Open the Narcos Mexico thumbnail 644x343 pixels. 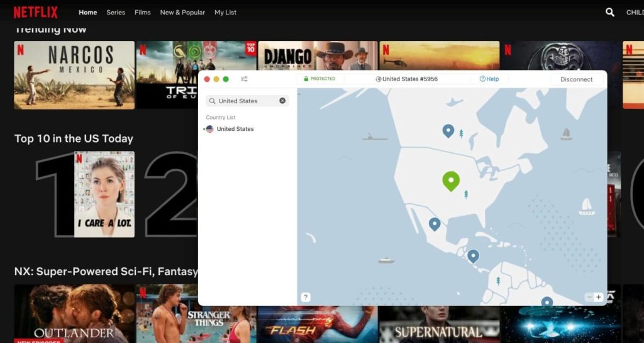[x=74, y=75]
